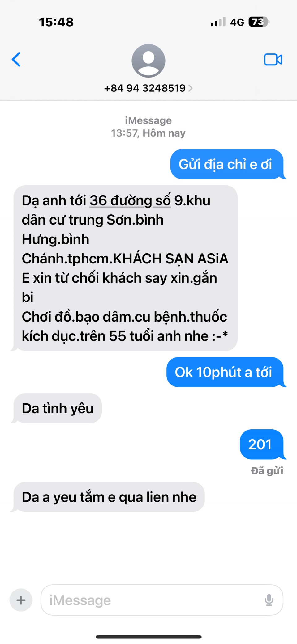Tap the 15:48 status bar clock
The width and height of the screenshot is (297, 644).
tap(56, 22)
